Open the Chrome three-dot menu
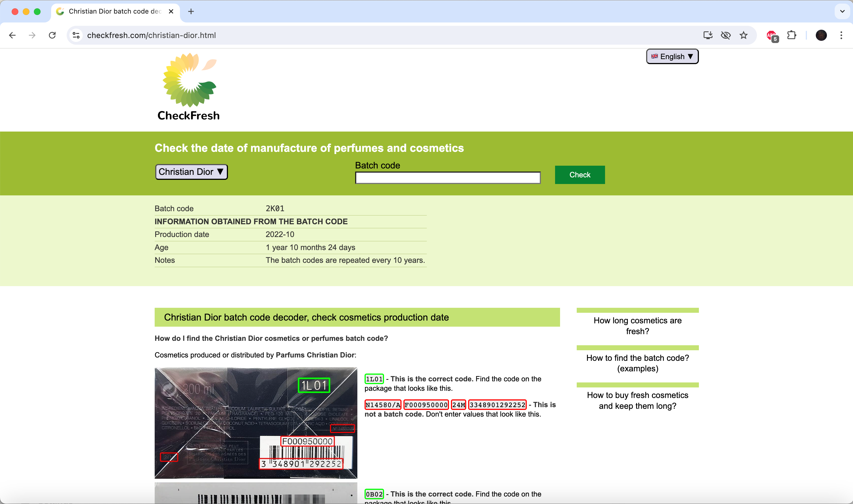Viewport: 853px width, 504px height. pos(841,35)
